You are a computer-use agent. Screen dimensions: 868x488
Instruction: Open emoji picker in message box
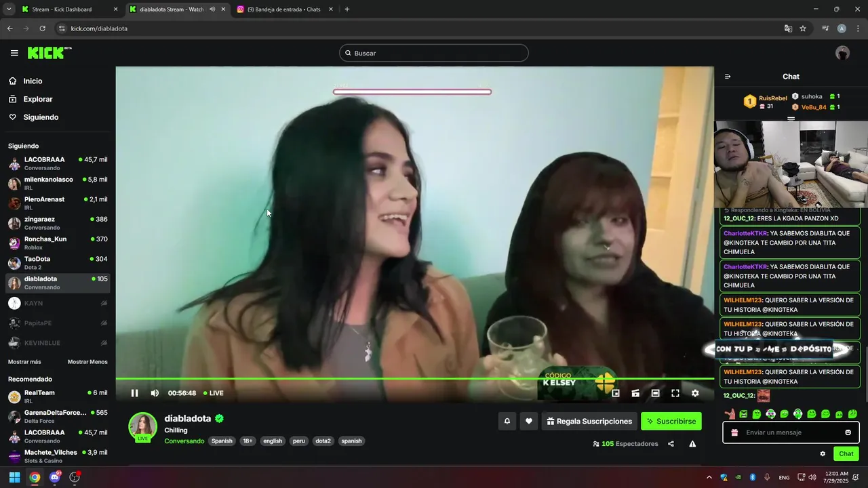[x=848, y=432]
